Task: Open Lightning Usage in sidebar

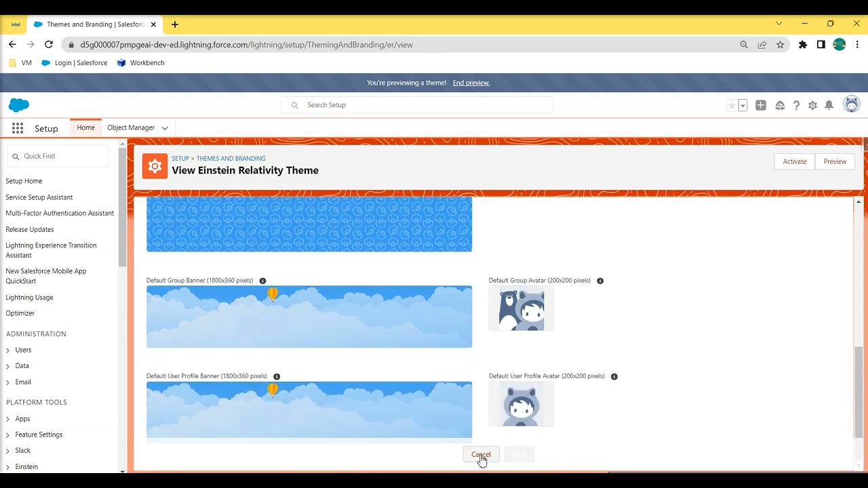Action: pos(29,298)
